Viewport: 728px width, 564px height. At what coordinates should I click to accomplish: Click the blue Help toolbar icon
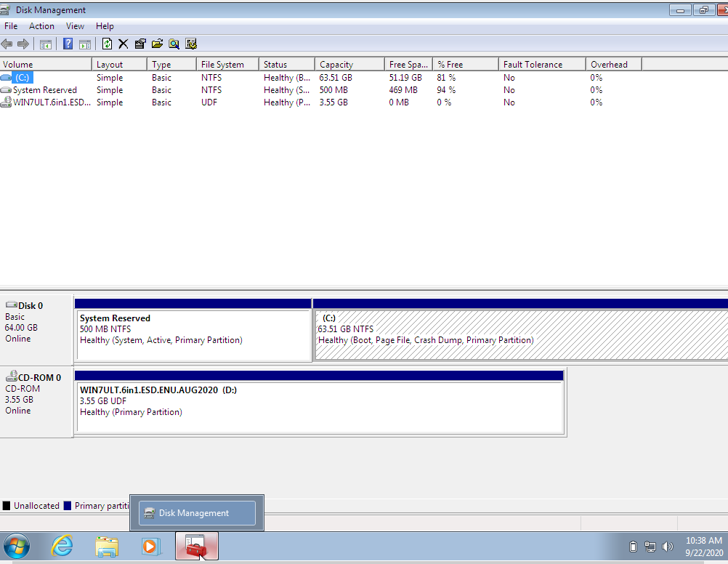point(68,44)
